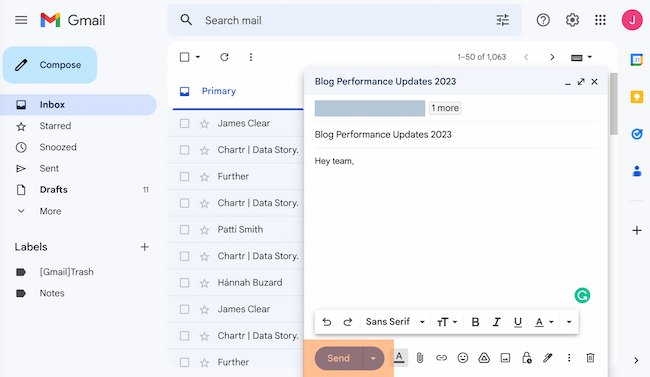The height and width of the screenshot is (377, 650).
Task: Click the Search mail field
Action: click(x=344, y=20)
